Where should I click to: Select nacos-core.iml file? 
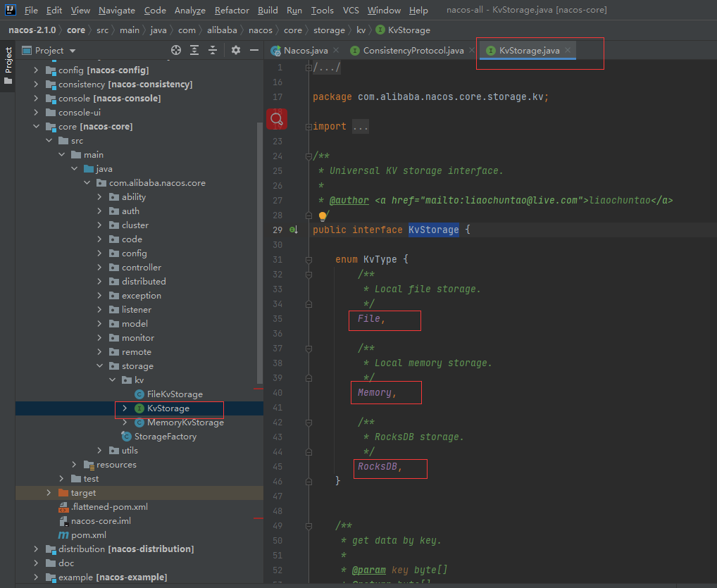pyautogui.click(x=101, y=521)
